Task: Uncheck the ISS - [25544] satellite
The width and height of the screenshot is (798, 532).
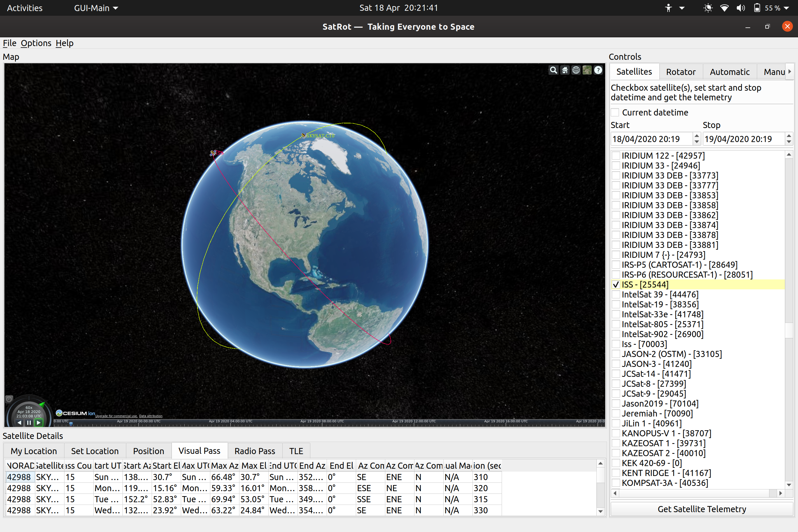Action: pyautogui.click(x=616, y=284)
